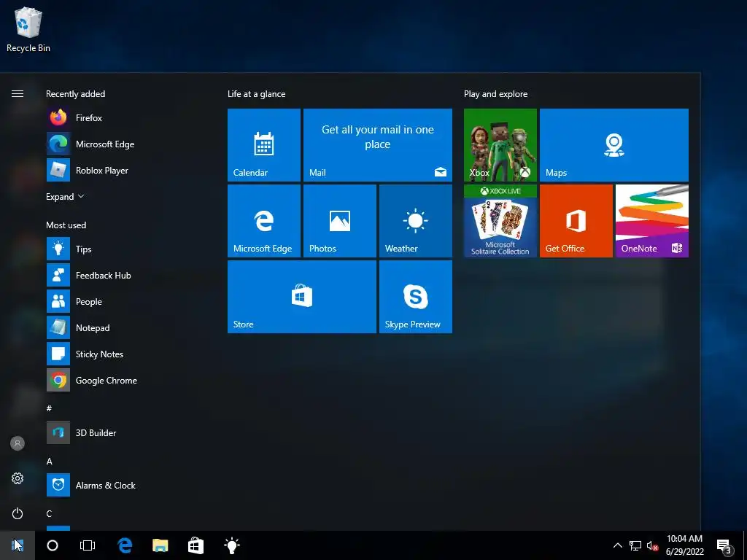
Task: Open the muted volume icon
Action: point(652,545)
